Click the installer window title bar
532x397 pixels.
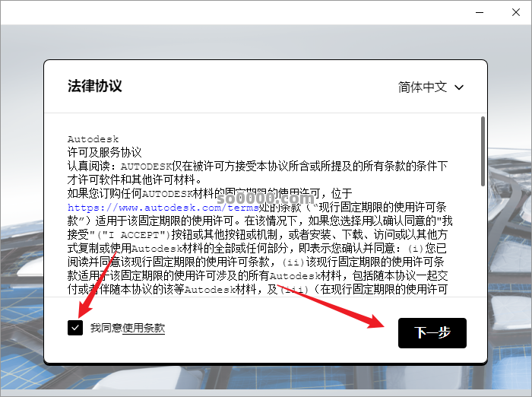(228, 12)
